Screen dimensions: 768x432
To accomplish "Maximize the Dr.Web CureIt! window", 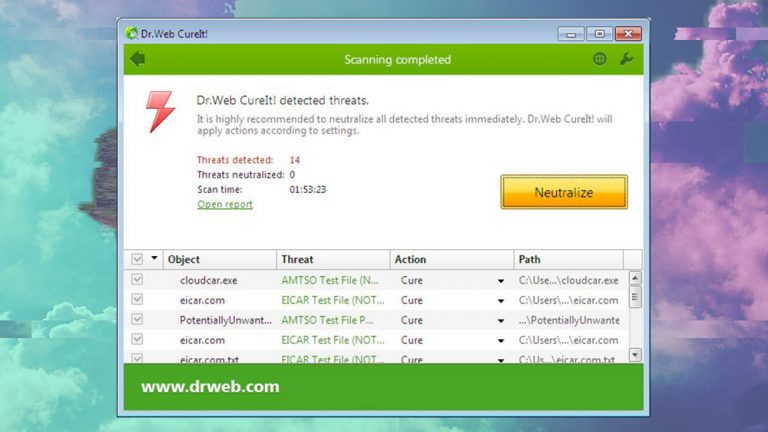I will click(x=599, y=33).
